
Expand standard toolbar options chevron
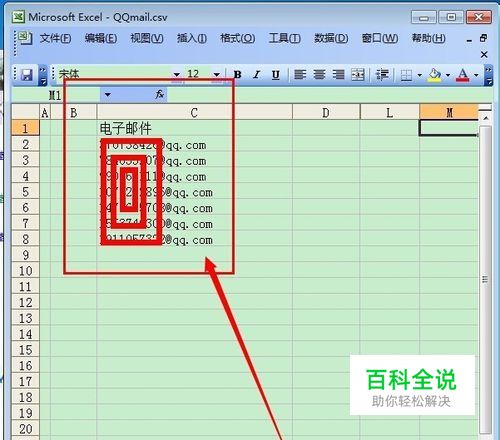(x=43, y=76)
